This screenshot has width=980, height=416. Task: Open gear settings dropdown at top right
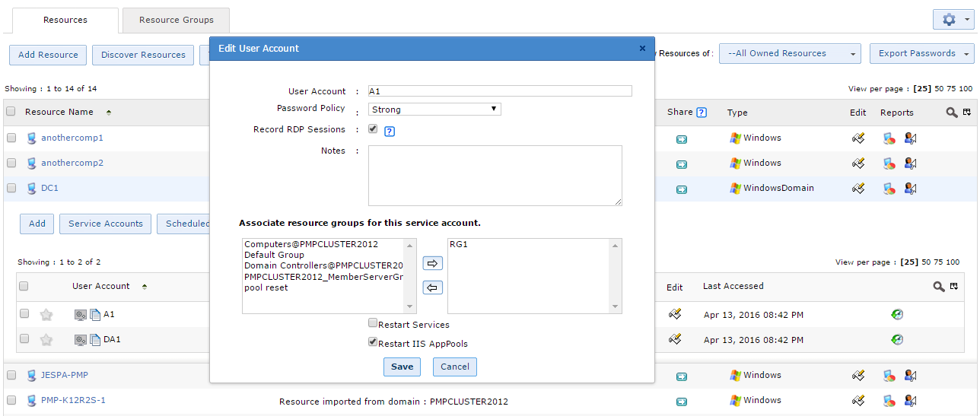(x=953, y=20)
